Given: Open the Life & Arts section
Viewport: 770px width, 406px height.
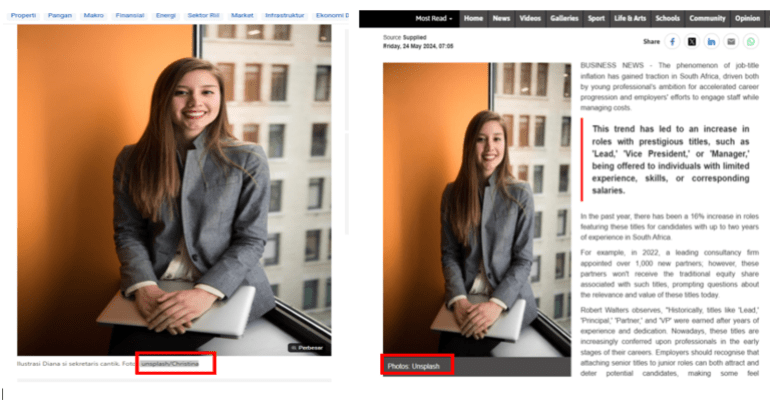Looking at the screenshot, I should 629,18.
